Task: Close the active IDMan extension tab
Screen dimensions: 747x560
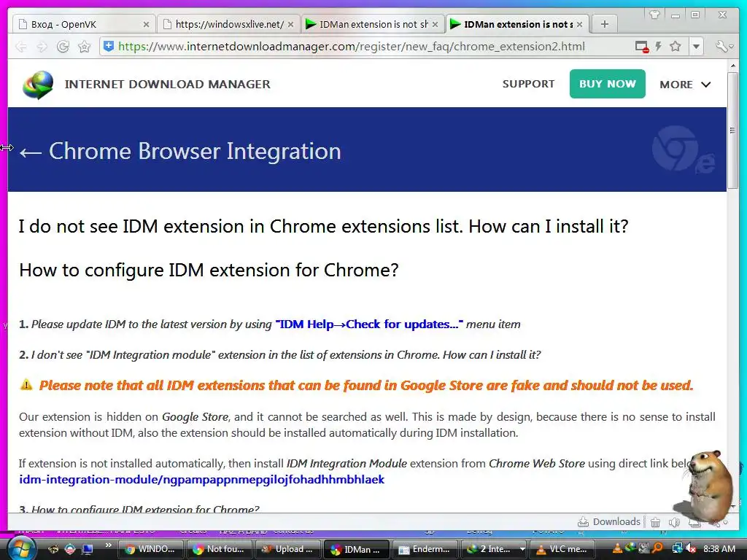Action: tap(579, 24)
